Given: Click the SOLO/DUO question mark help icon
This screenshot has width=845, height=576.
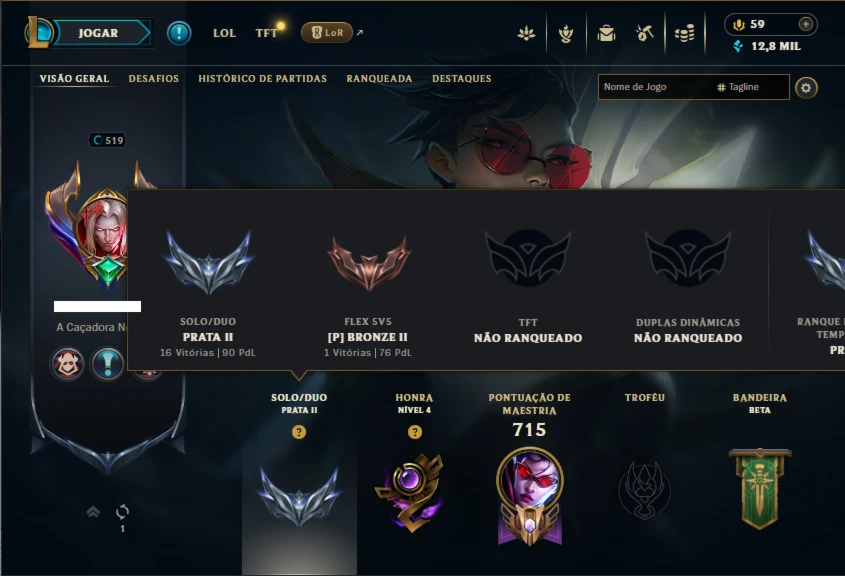Looking at the screenshot, I should 299,432.
